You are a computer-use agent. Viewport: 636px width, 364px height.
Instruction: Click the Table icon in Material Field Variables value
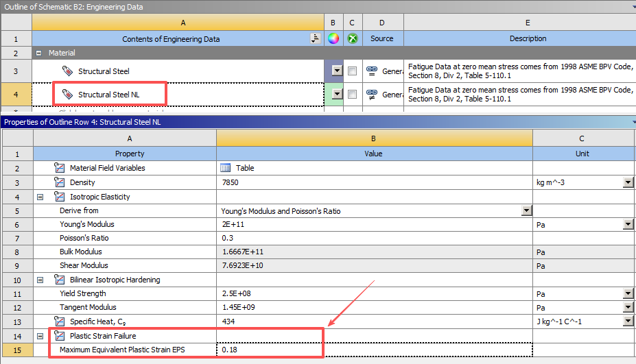226,168
